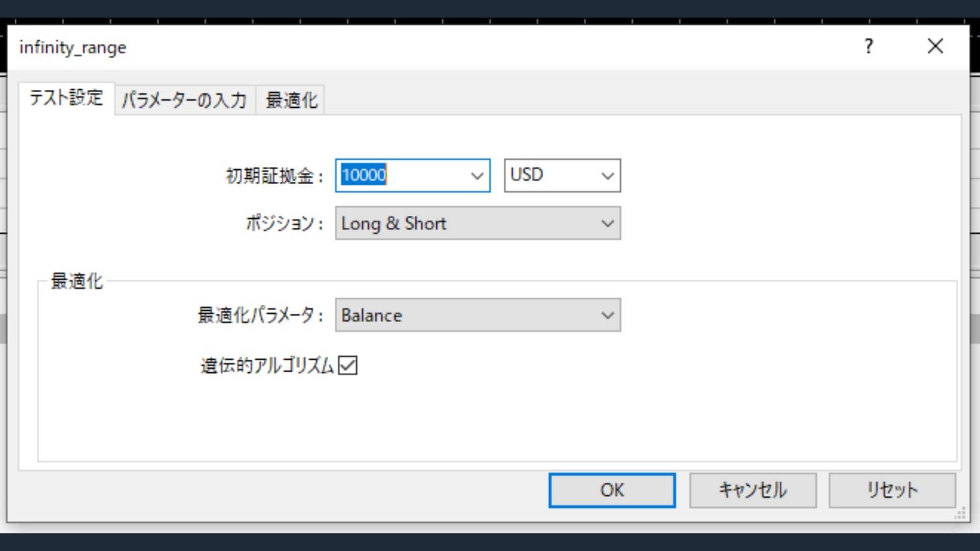Click the 最適化パラメータ label text
Viewport: 980px width, 551px height.
[261, 315]
